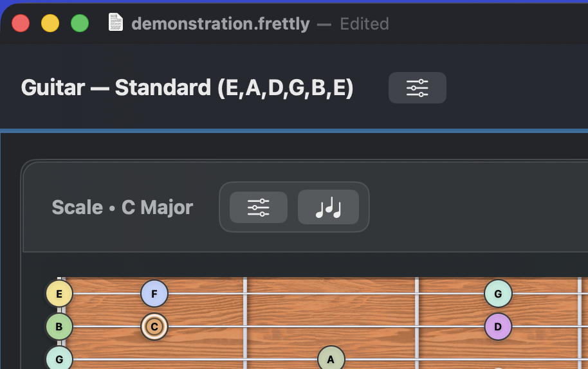Image resolution: width=588 pixels, height=369 pixels.
Task: Click the demonstration.frettly document icon
Action: coord(116,24)
